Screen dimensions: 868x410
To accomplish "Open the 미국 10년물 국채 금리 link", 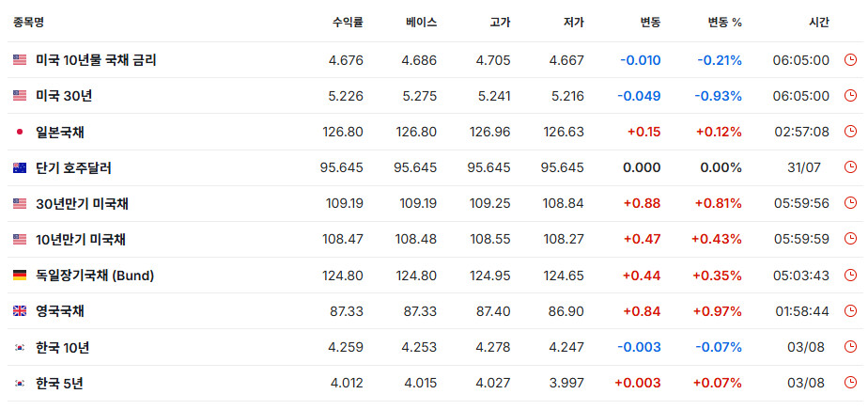I will tap(97, 60).
